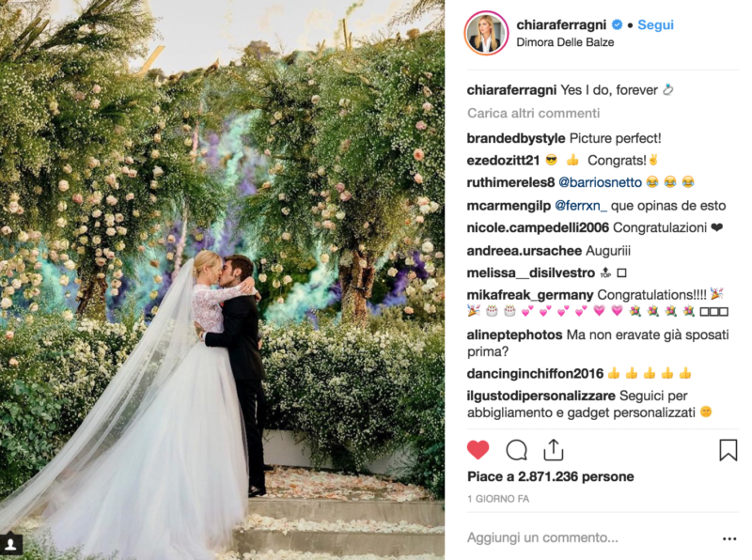
Task: Open brandedbystyle commenter profile
Action: point(515,138)
